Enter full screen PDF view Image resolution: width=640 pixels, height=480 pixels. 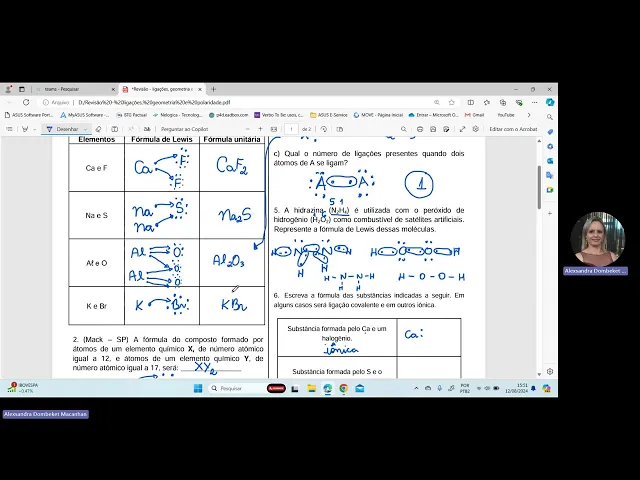[x=462, y=129]
